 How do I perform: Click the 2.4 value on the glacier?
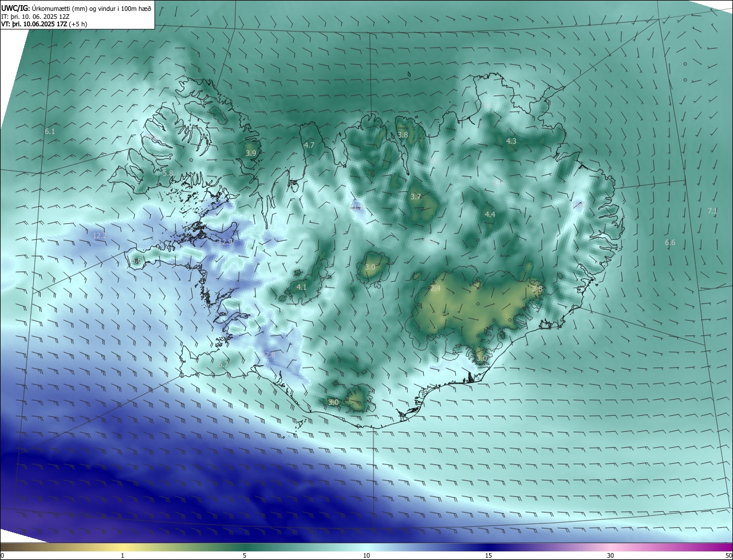[436, 289]
